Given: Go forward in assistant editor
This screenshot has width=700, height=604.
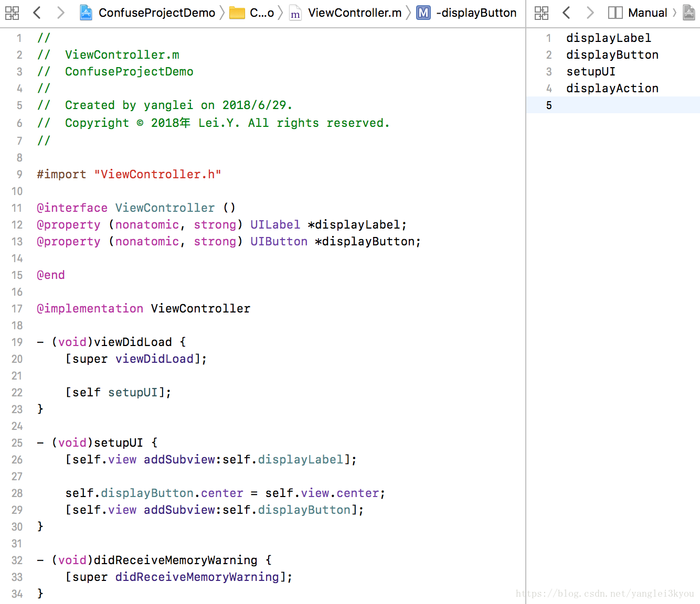Looking at the screenshot, I should pyautogui.click(x=590, y=13).
